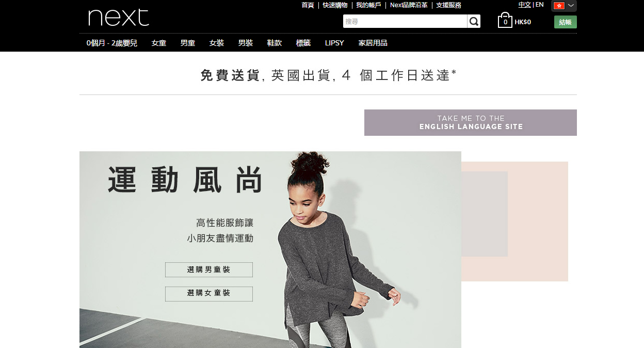Click the 運動風尚 hero banner image
Image resolution: width=644 pixels, height=348 pixels.
point(270,249)
